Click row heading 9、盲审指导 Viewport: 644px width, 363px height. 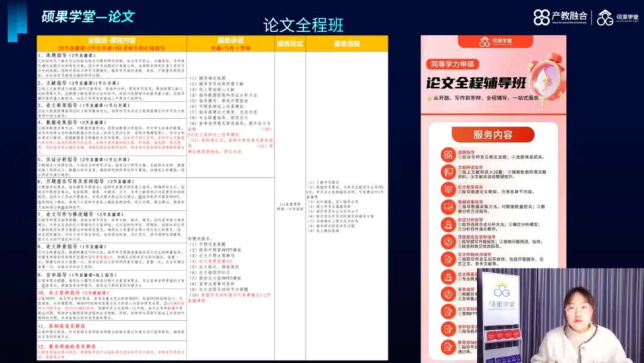[x=77, y=275]
